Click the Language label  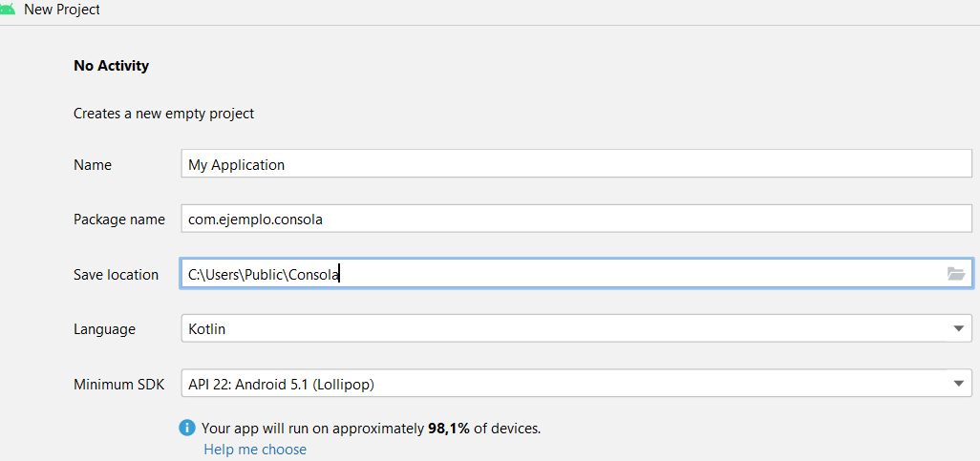point(105,329)
